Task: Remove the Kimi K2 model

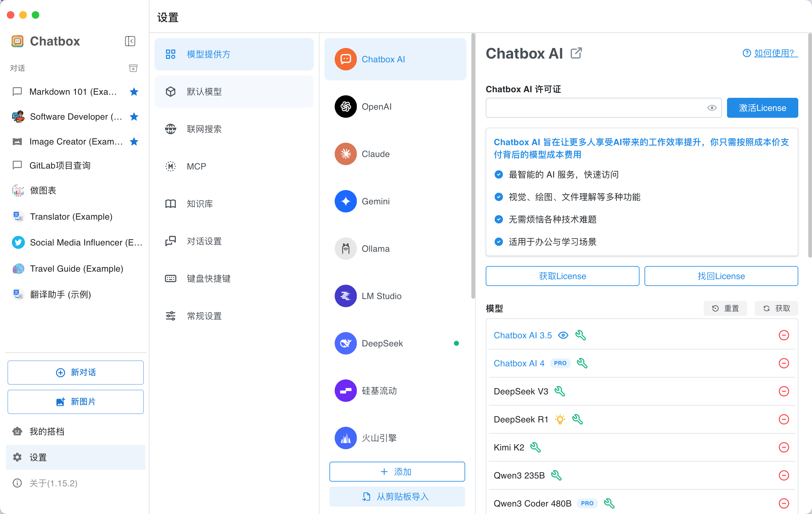Action: pos(783,447)
